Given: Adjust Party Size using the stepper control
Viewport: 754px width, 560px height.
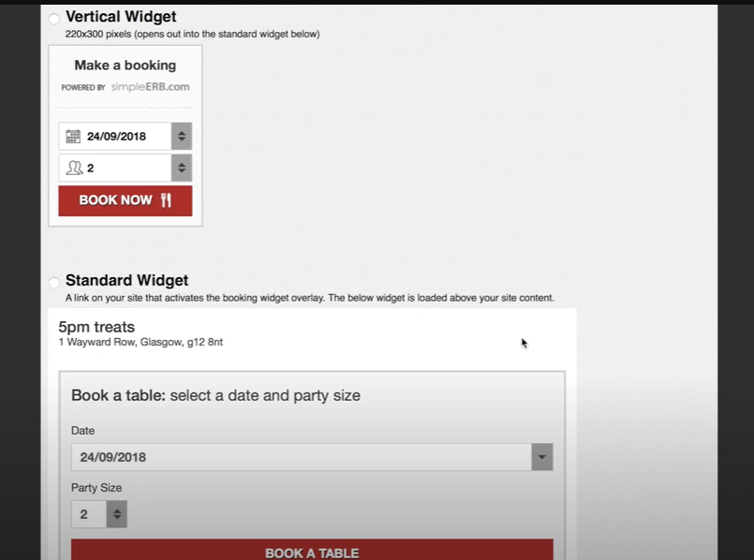Looking at the screenshot, I should (116, 513).
